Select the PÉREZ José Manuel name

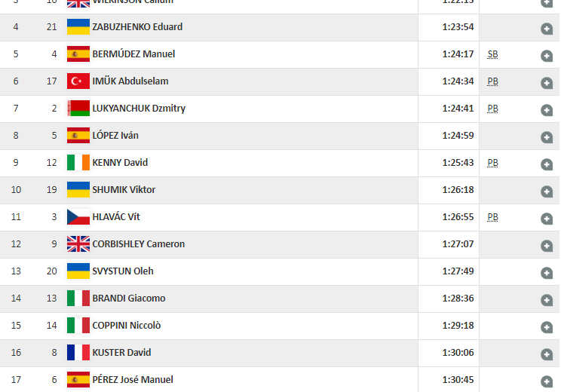click(x=132, y=380)
